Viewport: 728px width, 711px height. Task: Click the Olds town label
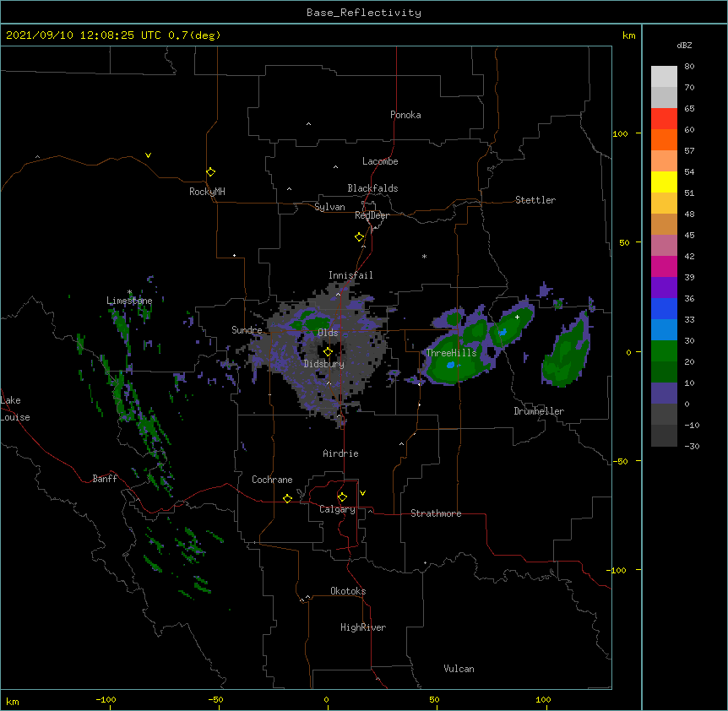coord(328,333)
